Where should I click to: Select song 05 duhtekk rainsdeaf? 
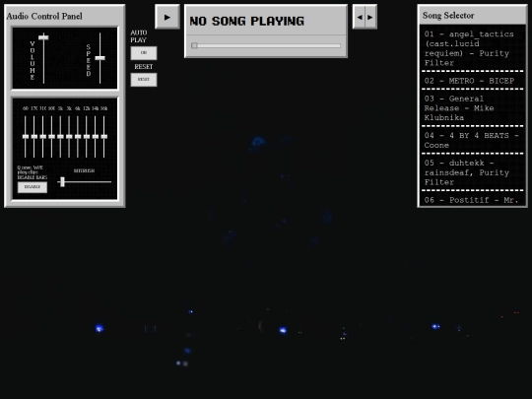(x=472, y=172)
